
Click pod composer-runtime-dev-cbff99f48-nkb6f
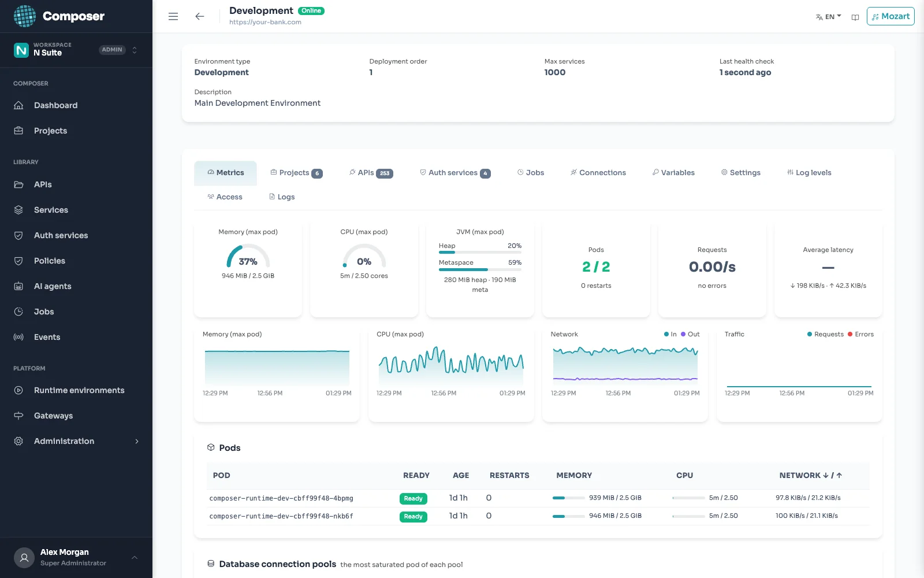click(x=281, y=516)
